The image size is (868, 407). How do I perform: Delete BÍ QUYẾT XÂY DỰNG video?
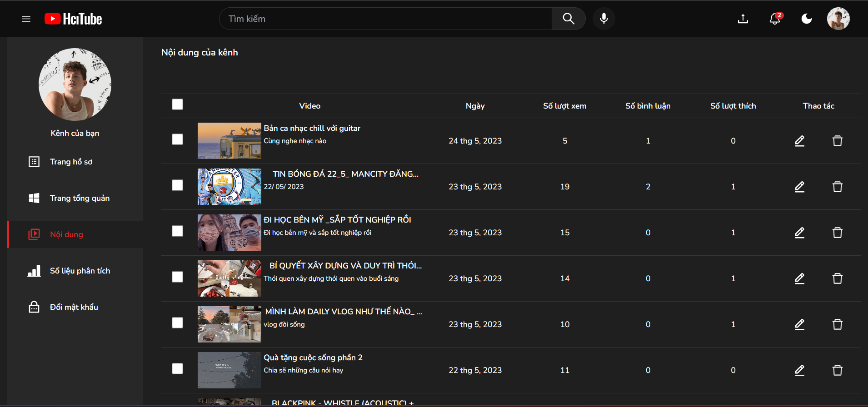pyautogui.click(x=838, y=278)
